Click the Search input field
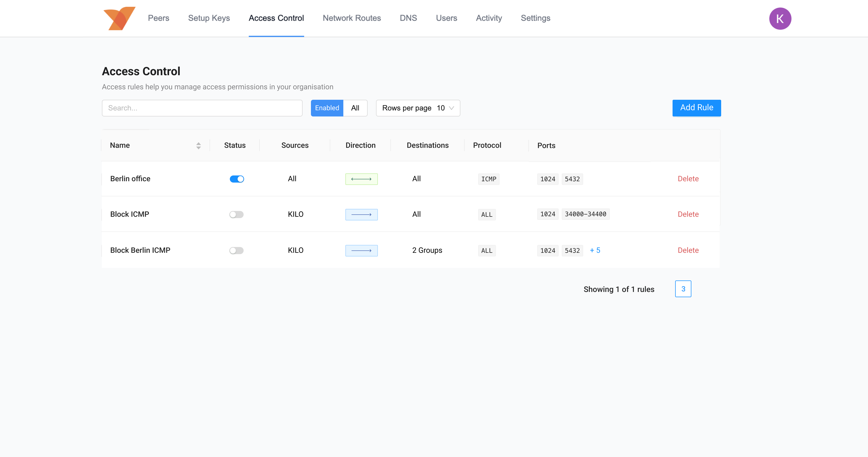This screenshot has width=868, height=457. (x=202, y=108)
